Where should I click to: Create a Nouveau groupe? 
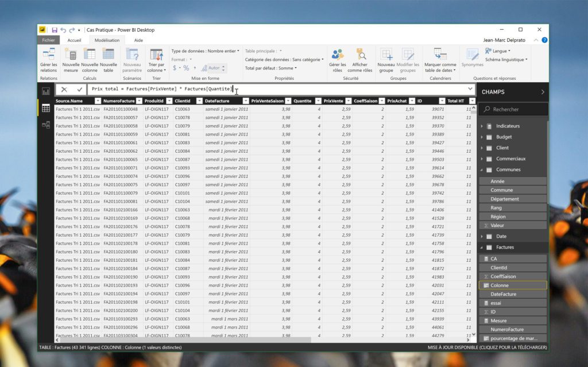(386, 60)
